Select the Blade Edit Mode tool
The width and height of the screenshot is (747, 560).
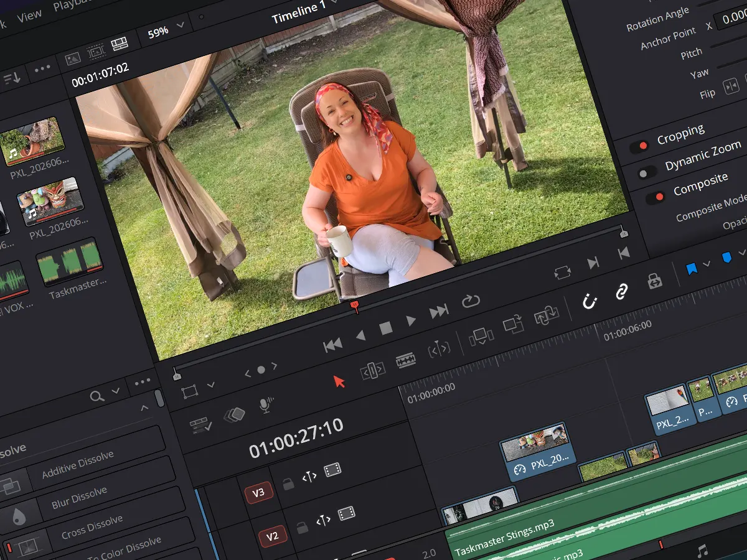406,360
